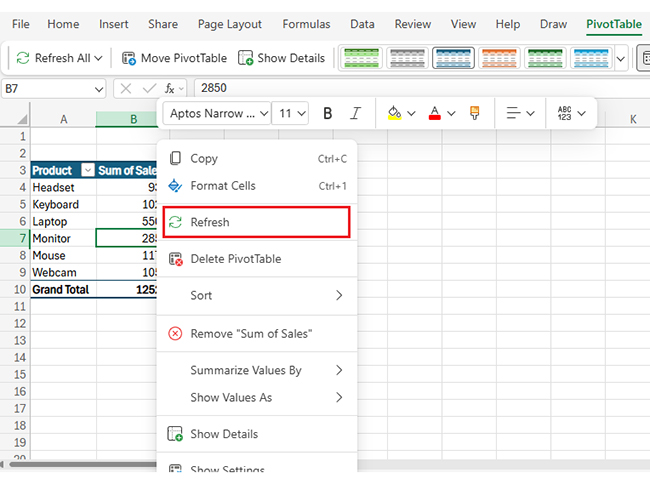
Task: Click the format painter brush icon
Action: pos(475,113)
